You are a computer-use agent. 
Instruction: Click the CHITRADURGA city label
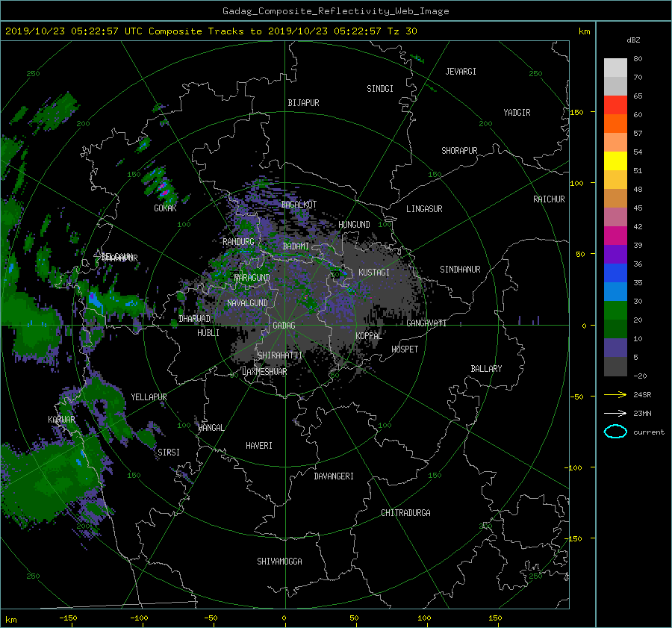pyautogui.click(x=405, y=513)
